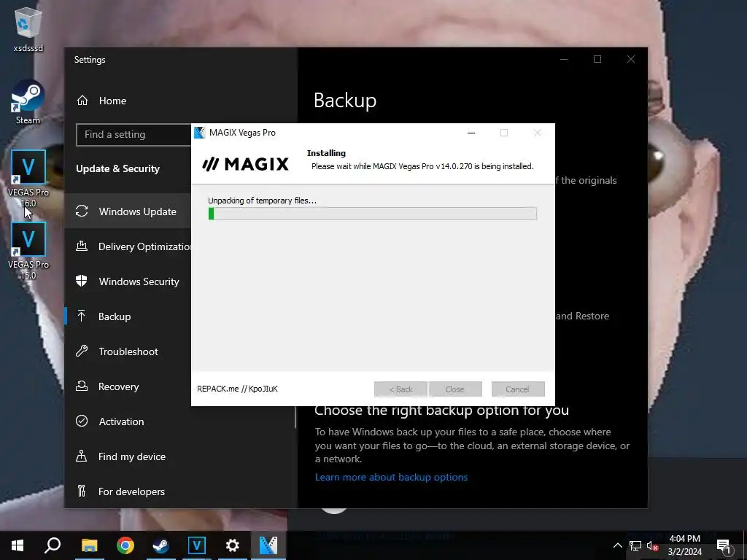Minimize the MAGIX Vegas Pro installer window
This screenshot has width=747, height=560.
click(x=471, y=133)
